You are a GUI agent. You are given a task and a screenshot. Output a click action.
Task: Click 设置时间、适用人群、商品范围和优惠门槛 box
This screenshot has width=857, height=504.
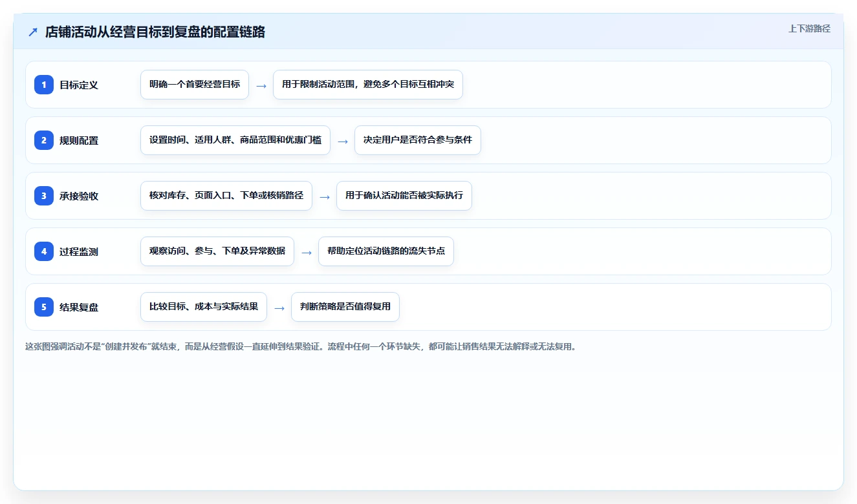pos(235,140)
